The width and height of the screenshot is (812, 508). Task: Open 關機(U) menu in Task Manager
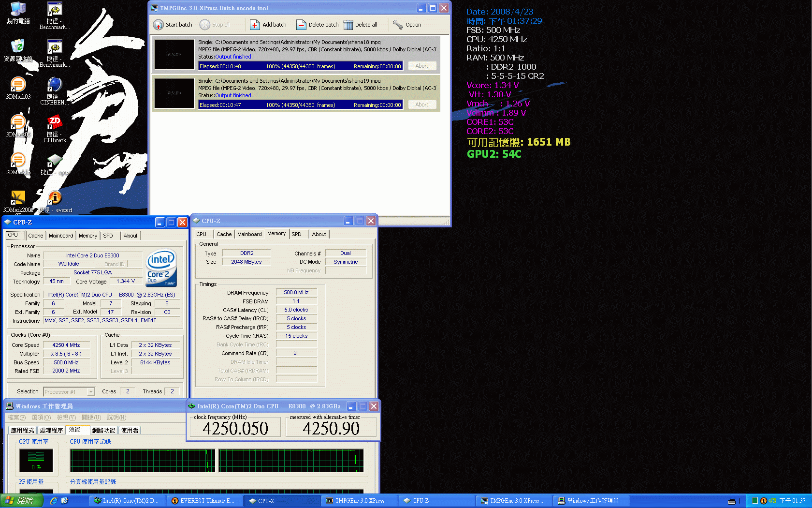[91, 418]
